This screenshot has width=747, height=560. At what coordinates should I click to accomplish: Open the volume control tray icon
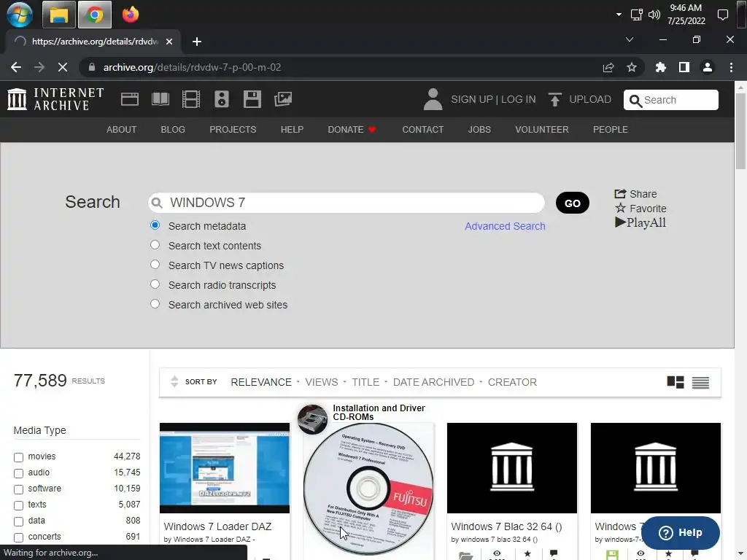(654, 15)
